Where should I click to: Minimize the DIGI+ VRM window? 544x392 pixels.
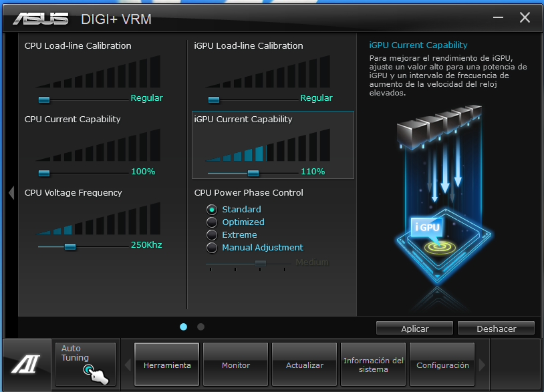click(x=498, y=17)
